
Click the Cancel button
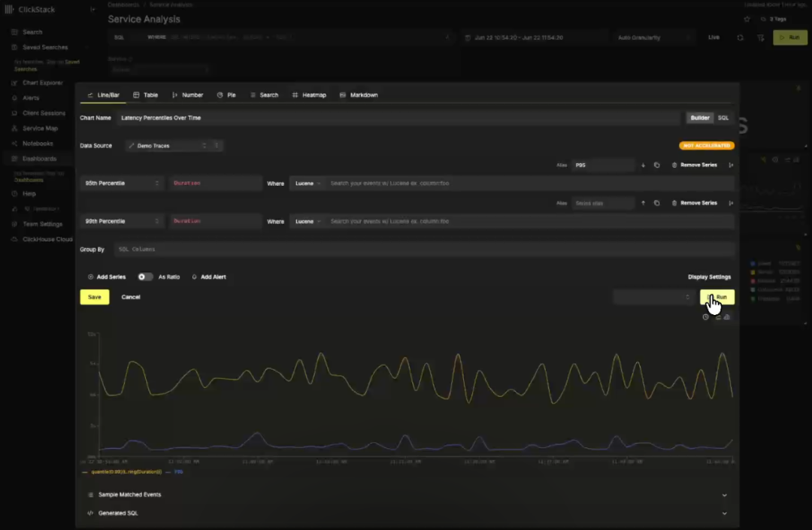click(131, 297)
